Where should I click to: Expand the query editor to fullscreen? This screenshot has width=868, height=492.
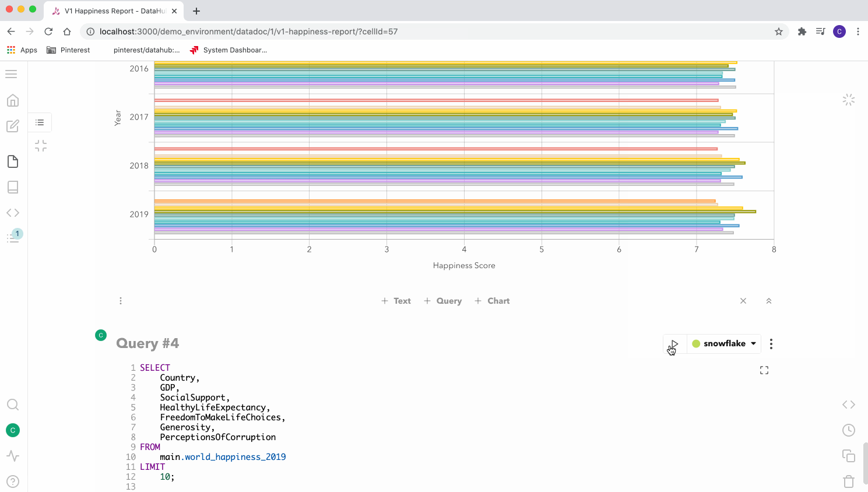[x=764, y=370]
